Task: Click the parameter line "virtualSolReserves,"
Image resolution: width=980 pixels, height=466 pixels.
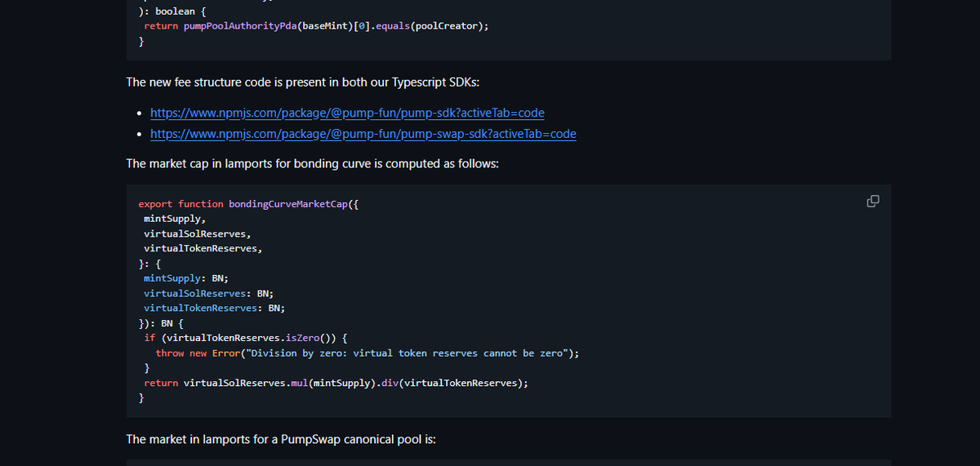Action: pyautogui.click(x=198, y=233)
